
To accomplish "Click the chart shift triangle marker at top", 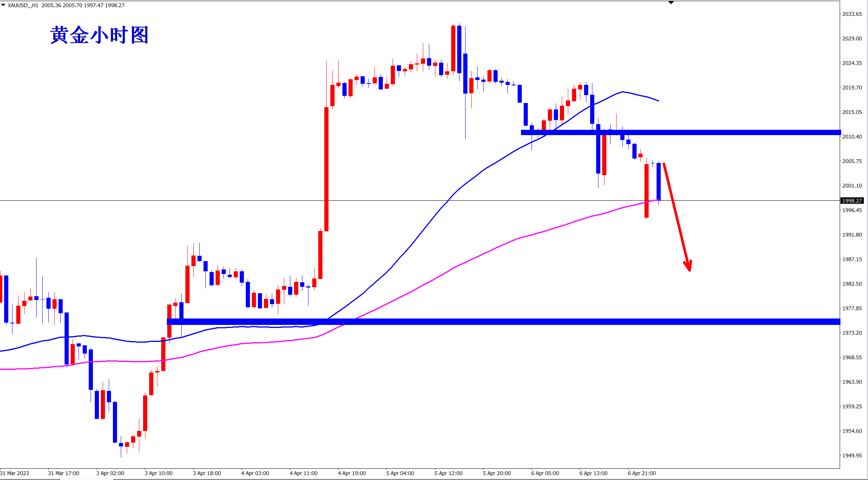I will (671, 3).
